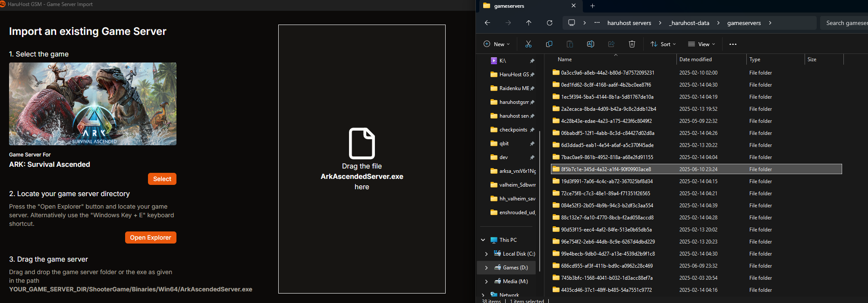
Task: Click the ARK Survival Ascended game thumbnail
Action: point(93,104)
